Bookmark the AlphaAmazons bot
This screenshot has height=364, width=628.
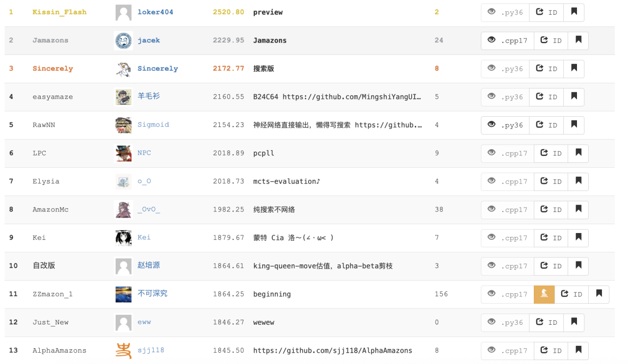(x=578, y=351)
